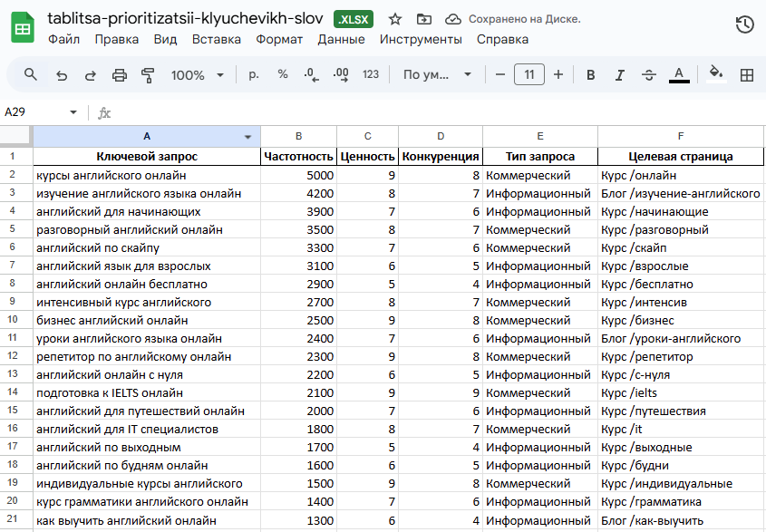Select cell 'подготовка к IELTS онлайн'
Viewport: 766px width, 532px height.
pos(147,392)
